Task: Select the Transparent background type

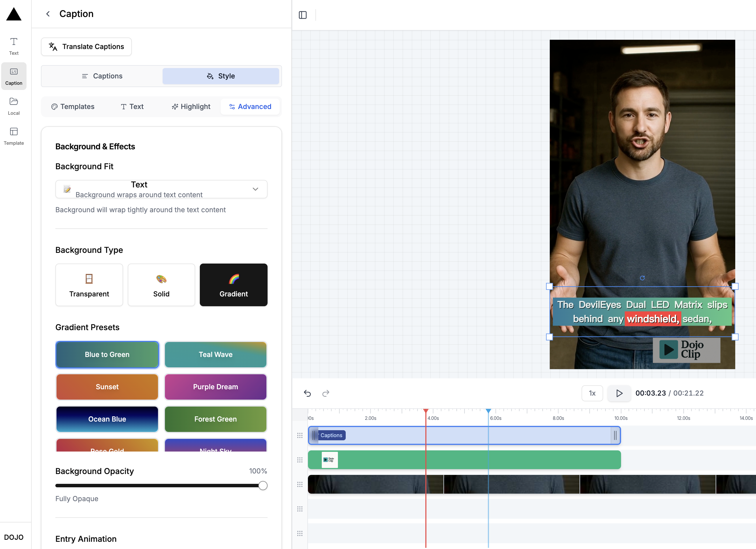Action: coord(89,285)
